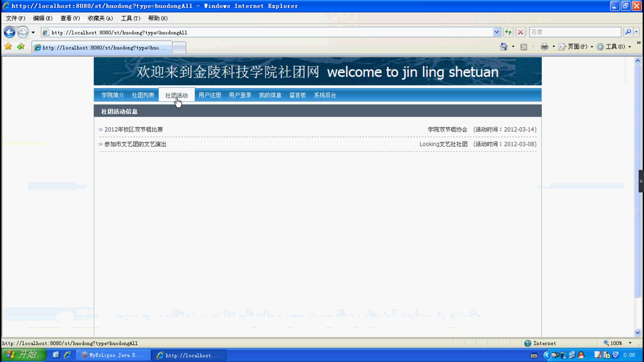Click the Home page icon
Image resolution: width=644 pixels, height=362 pixels.
click(504, 47)
